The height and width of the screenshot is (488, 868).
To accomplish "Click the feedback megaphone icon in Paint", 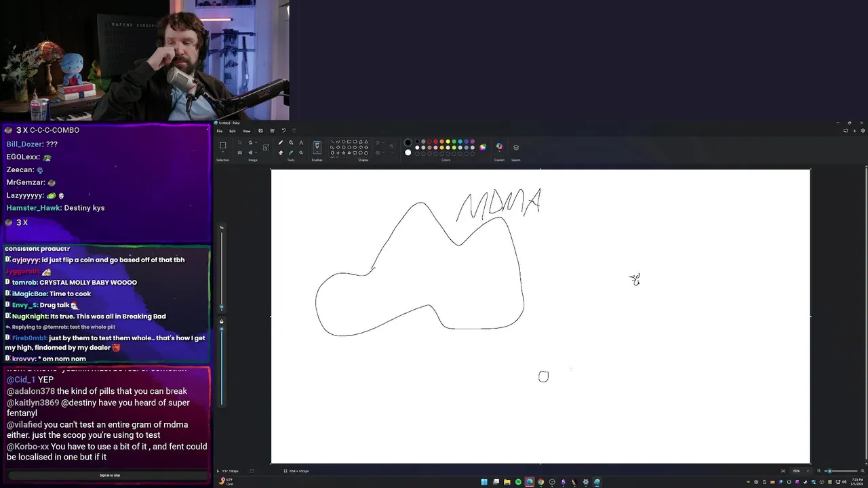I will [846, 131].
